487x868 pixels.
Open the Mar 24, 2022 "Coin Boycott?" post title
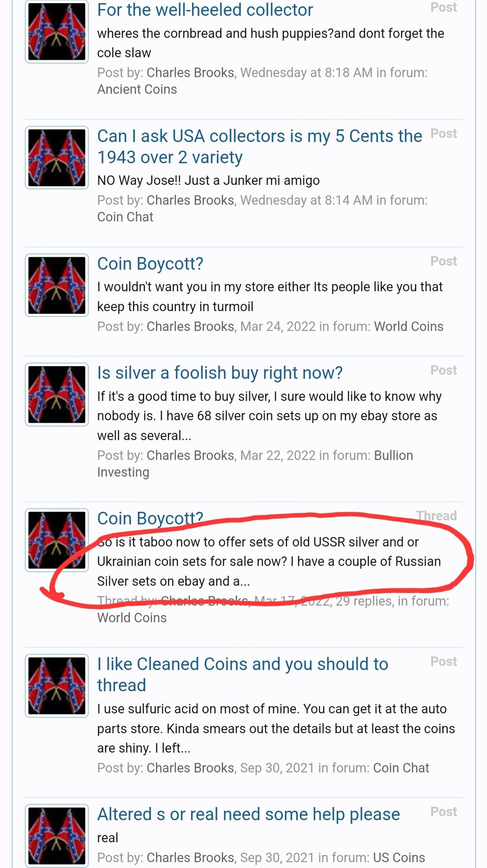click(x=150, y=264)
